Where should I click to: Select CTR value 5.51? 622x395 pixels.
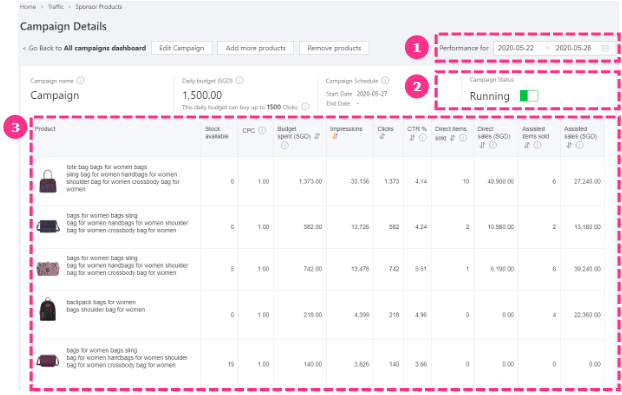(x=420, y=269)
